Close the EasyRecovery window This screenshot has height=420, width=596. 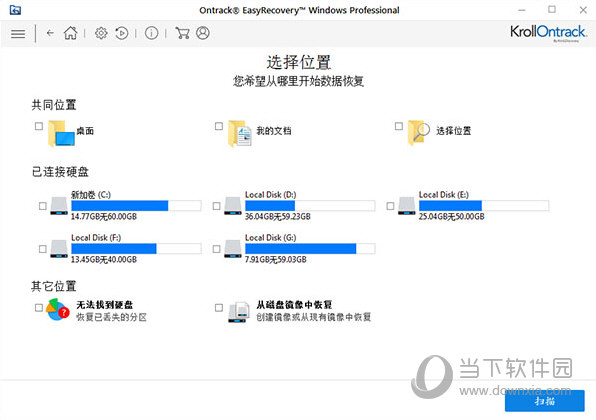pos(583,10)
